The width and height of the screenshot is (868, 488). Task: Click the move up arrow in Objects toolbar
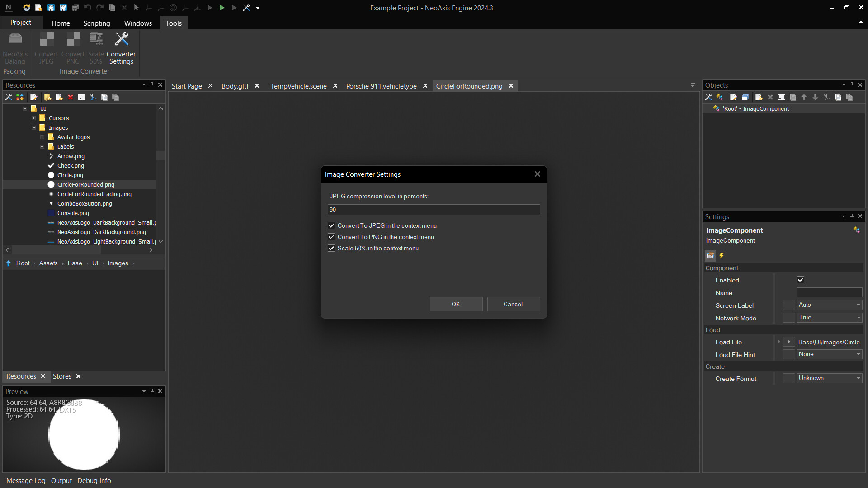point(804,97)
